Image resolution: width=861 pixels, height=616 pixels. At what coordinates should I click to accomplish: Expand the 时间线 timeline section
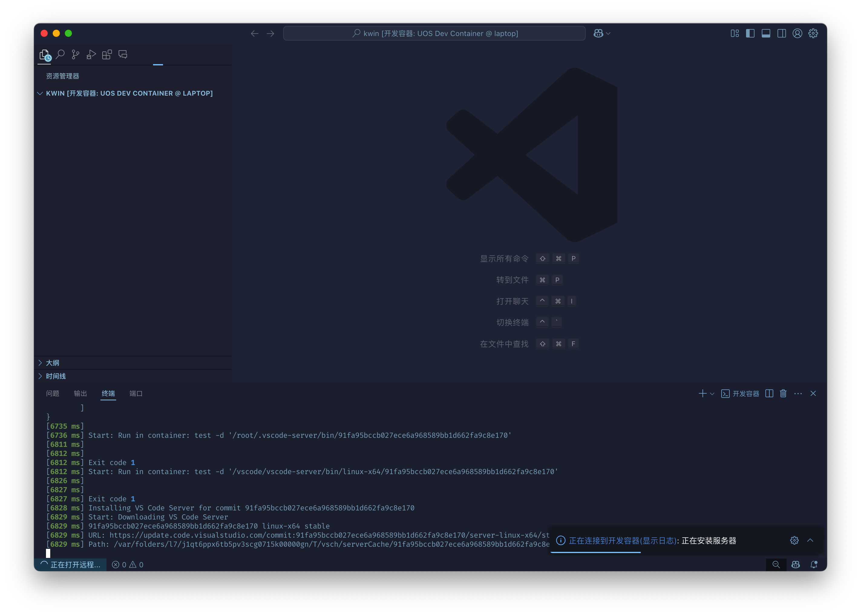point(55,376)
